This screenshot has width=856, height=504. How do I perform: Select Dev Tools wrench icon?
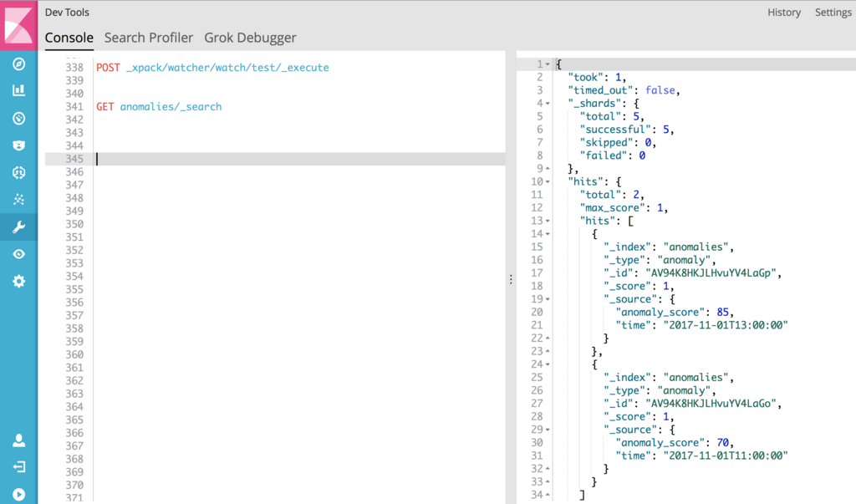18,227
